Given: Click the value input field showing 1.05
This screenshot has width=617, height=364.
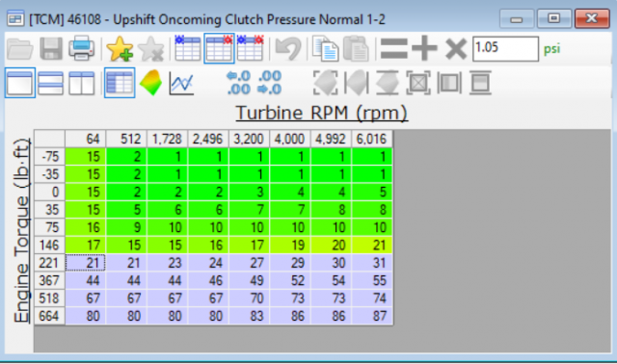Looking at the screenshot, I should point(505,48).
